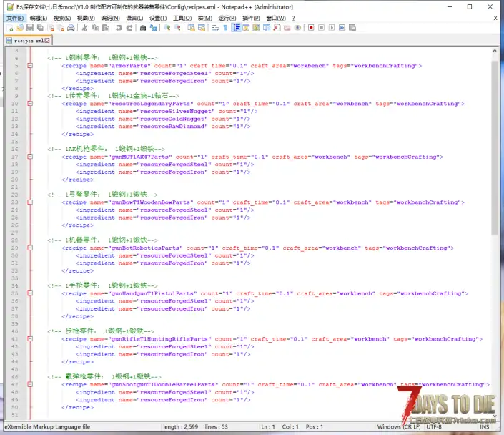504x435 pixels.
Task: Zoom in using the toolbar magnifier icon
Action: (167, 28)
